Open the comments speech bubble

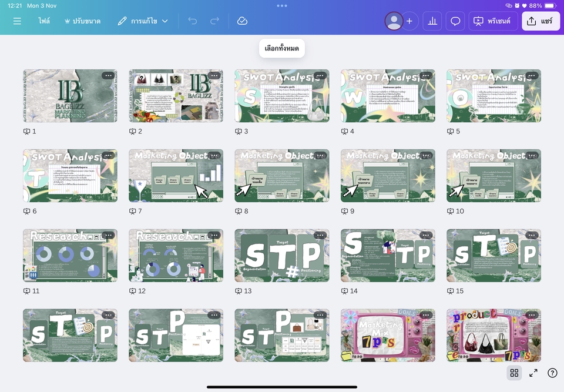455,21
